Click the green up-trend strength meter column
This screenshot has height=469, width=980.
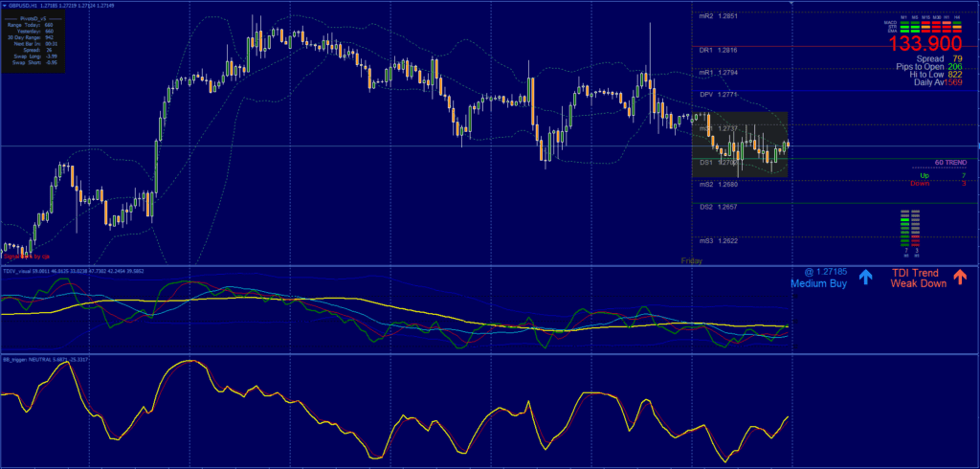[904, 229]
